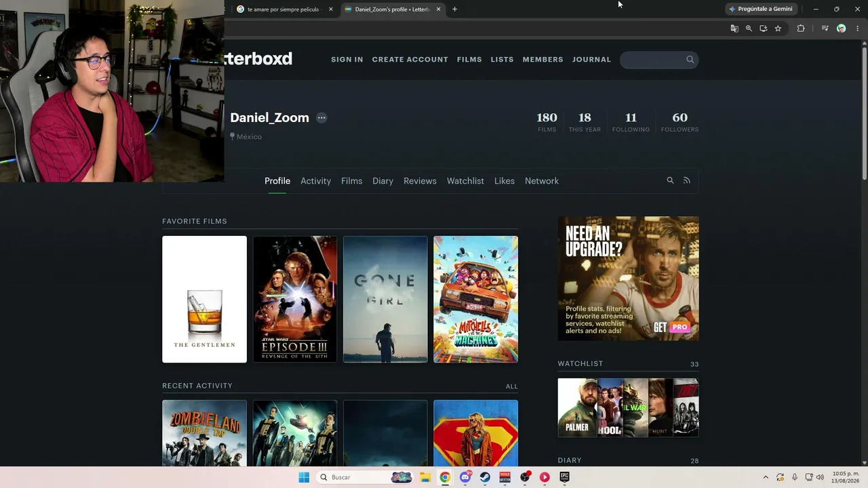868x488 pixels.
Task: Select the Profile tab
Action: click(x=277, y=181)
